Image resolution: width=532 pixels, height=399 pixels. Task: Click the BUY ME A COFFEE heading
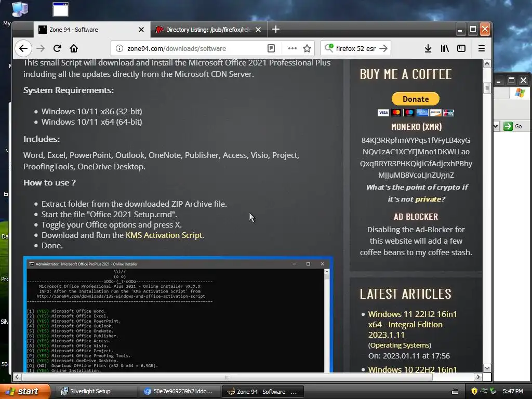click(x=405, y=74)
